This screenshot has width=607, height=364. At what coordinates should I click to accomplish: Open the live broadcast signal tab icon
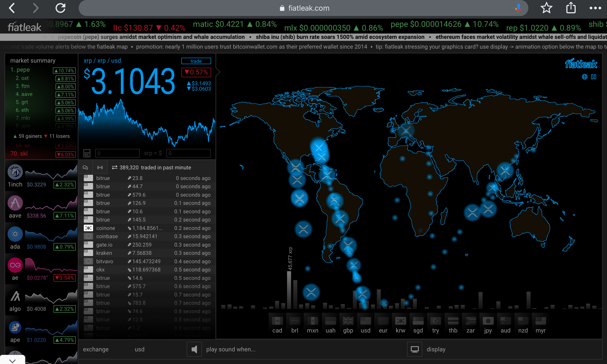100,168
